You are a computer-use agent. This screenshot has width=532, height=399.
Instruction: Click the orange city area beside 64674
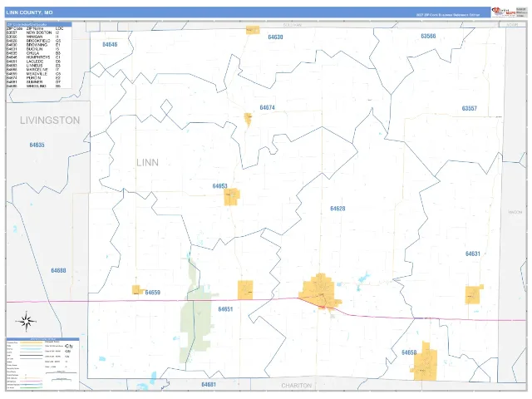pyautogui.click(x=248, y=119)
